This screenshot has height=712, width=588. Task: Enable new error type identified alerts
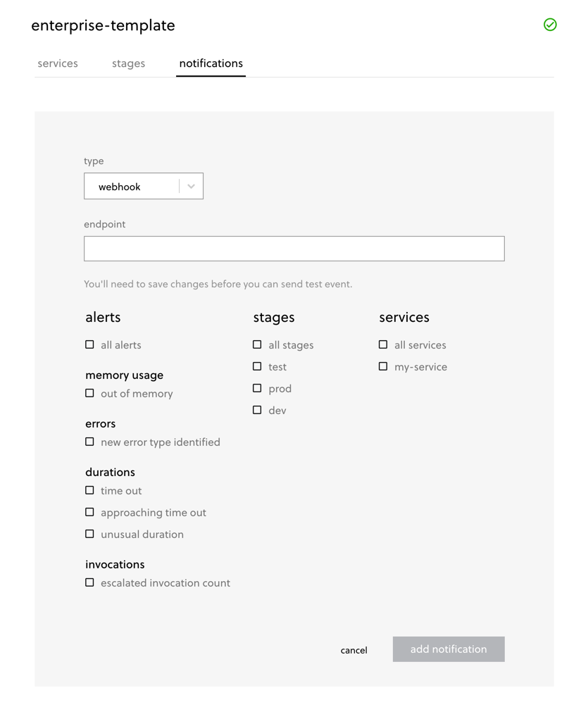[89, 442]
